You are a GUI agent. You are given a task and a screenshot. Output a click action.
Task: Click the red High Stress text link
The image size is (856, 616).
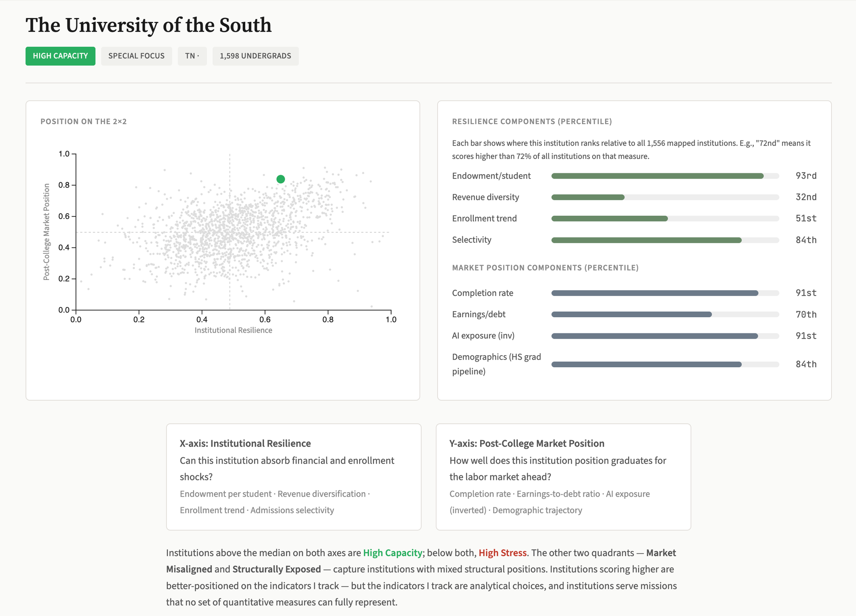click(502, 553)
